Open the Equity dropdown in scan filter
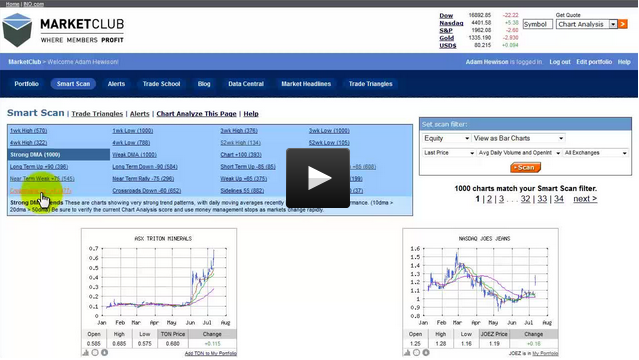The height and width of the screenshot is (360, 639). click(447, 138)
